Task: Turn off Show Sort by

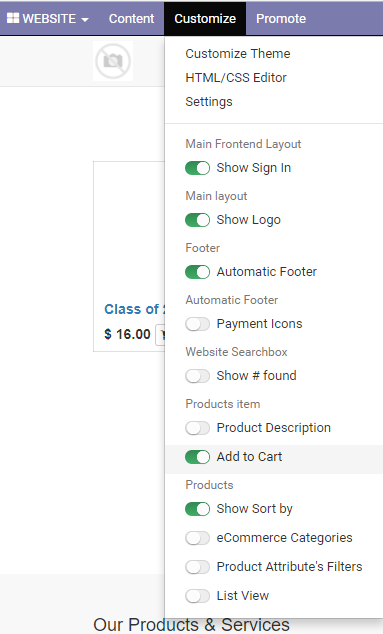Action: pyautogui.click(x=197, y=509)
